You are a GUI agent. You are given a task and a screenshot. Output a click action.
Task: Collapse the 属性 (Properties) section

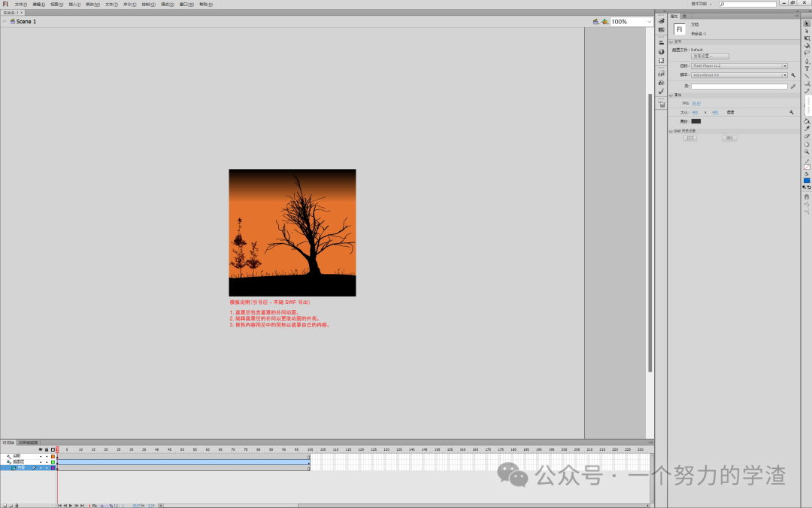point(671,96)
